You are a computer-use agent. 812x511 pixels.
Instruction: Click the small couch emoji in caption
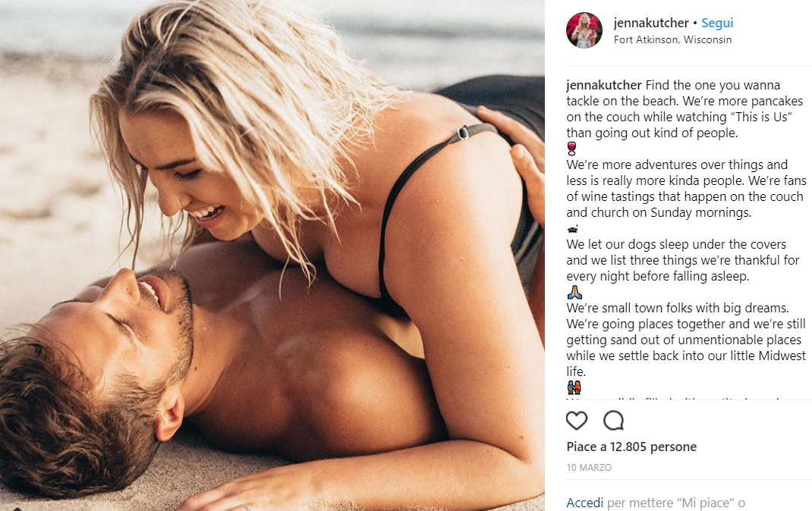click(572, 229)
